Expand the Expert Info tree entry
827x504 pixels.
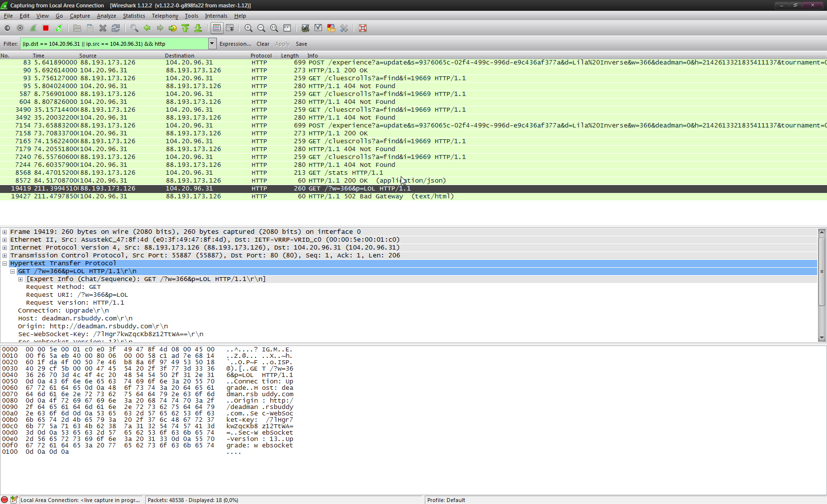tap(21, 279)
